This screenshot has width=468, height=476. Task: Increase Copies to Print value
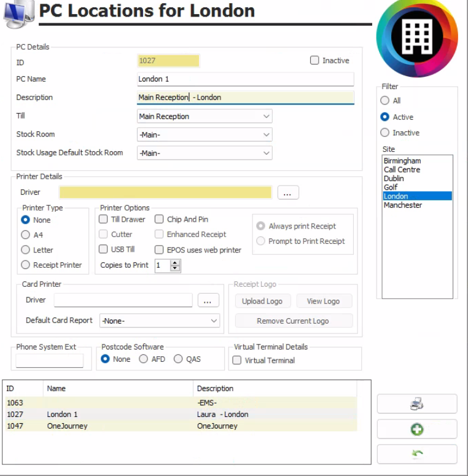[175, 263]
